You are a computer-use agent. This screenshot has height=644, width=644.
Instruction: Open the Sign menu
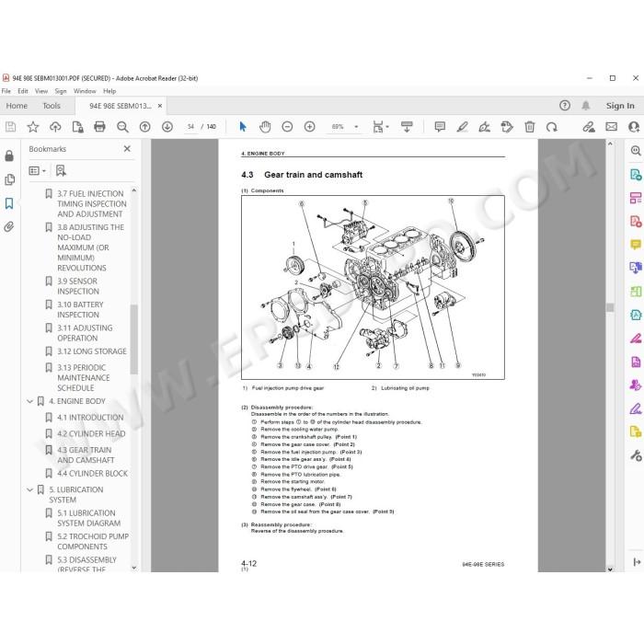pos(61,91)
